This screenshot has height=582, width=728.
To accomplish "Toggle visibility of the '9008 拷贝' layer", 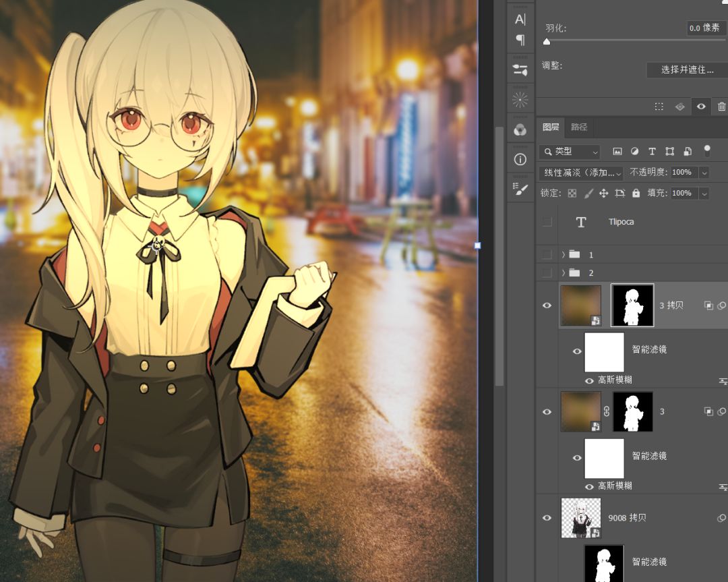I will [x=547, y=518].
